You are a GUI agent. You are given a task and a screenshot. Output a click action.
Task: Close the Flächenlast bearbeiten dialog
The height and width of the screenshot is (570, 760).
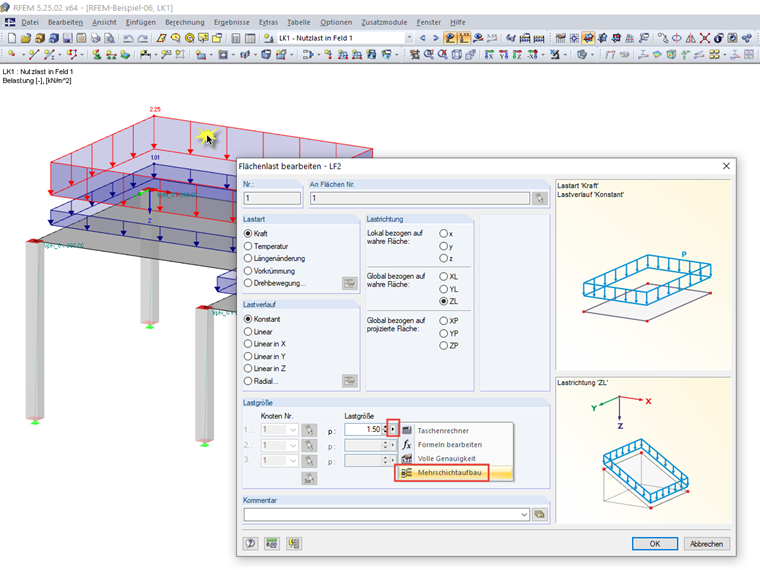tap(726, 166)
